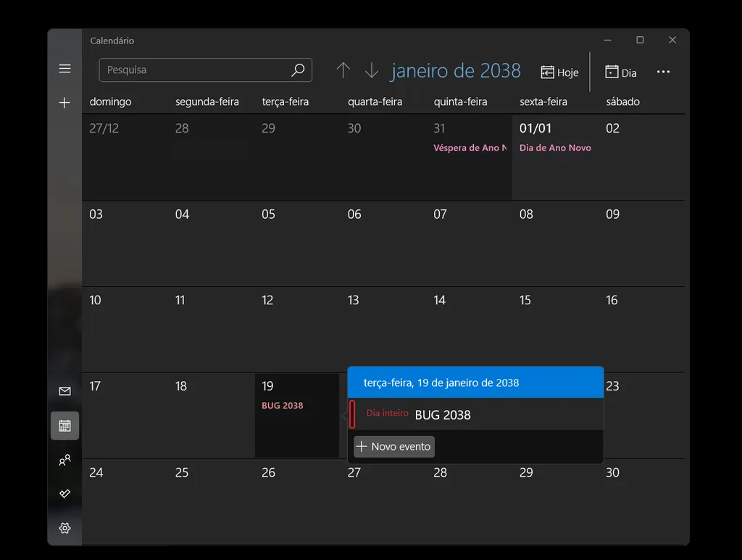Open the three-dot more options menu
Viewport: 742px width, 560px height.
[x=663, y=72]
